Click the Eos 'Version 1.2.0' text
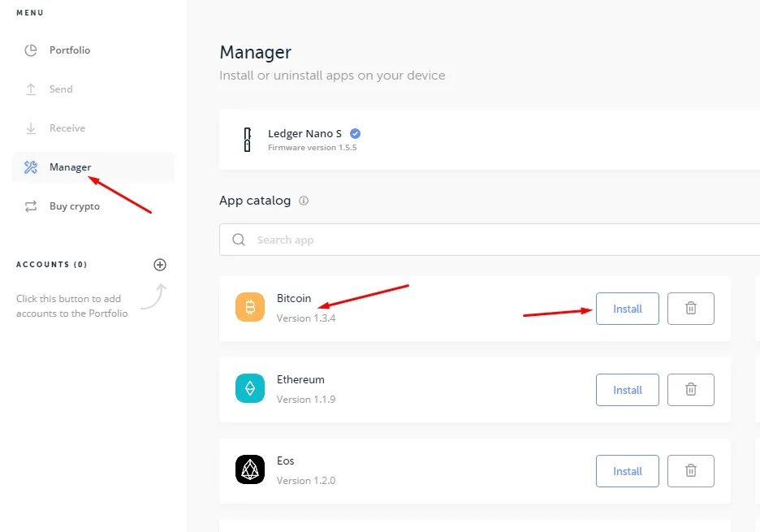 coord(306,481)
